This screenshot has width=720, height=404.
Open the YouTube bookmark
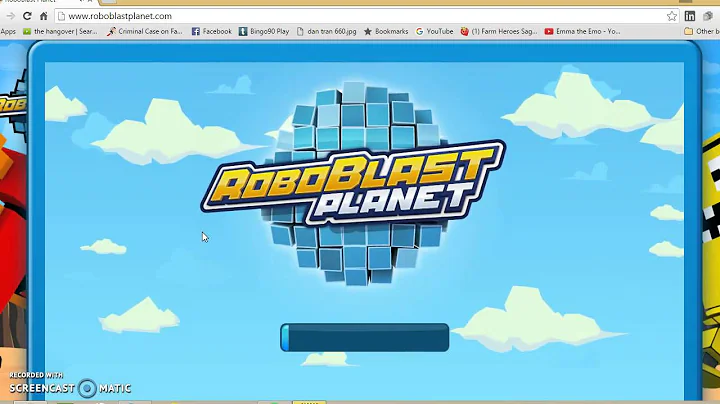[434, 31]
